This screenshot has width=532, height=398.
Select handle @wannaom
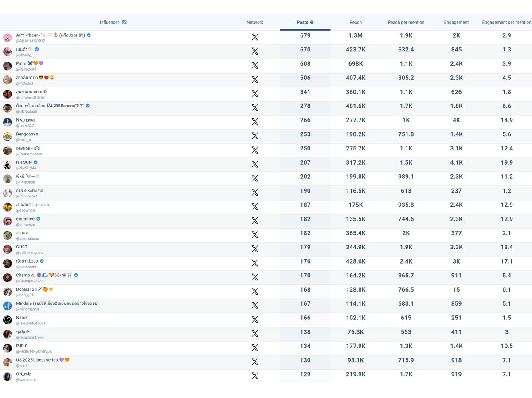[x=26, y=380]
